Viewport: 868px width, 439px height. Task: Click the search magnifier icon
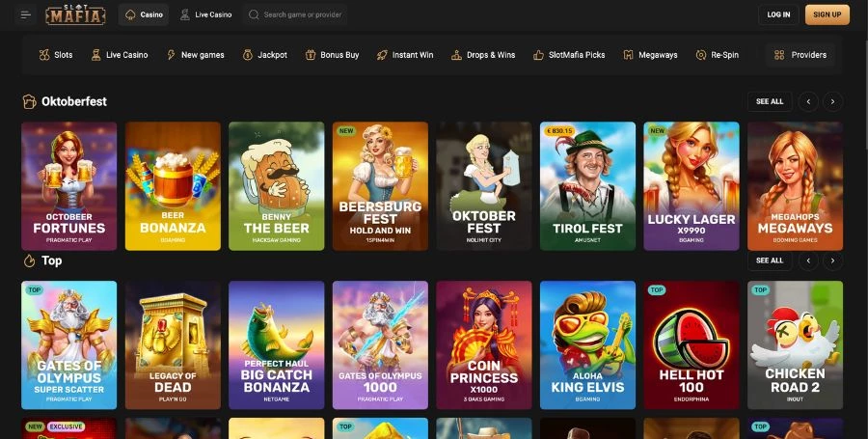click(x=254, y=14)
